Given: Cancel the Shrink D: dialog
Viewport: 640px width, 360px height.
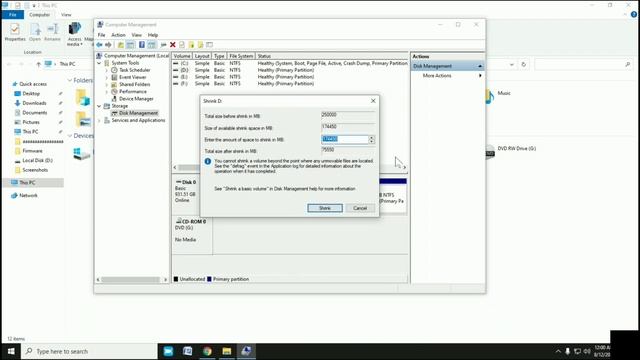Looking at the screenshot, I should click(x=360, y=208).
